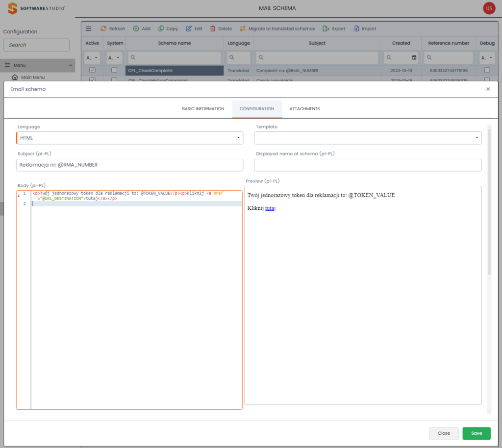502x448 pixels.
Task: Click the tutaj link in preview
Action: coord(270,208)
